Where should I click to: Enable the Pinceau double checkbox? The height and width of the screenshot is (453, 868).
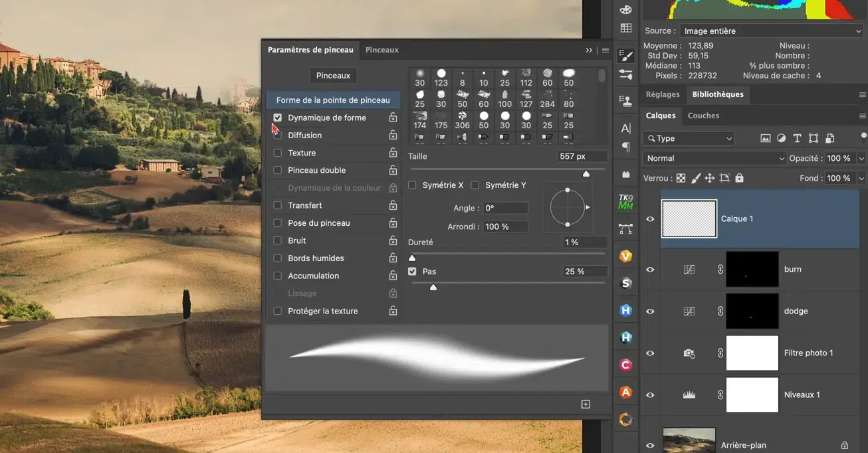278,170
